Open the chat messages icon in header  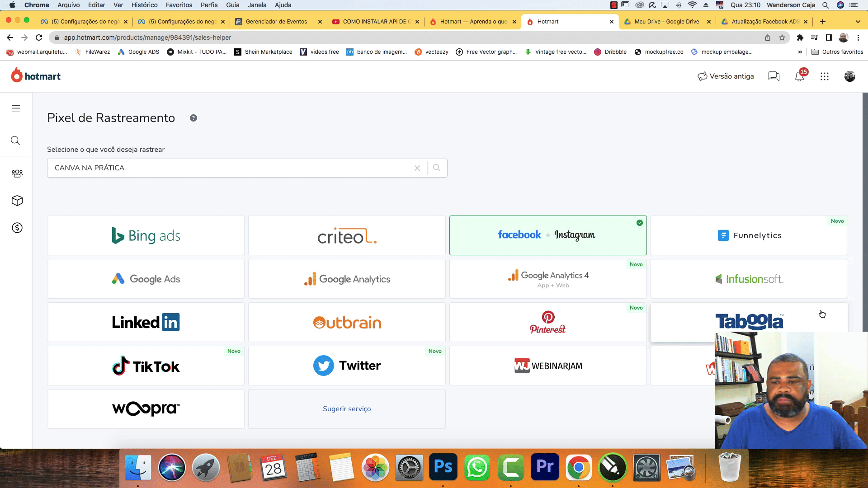pos(774,76)
